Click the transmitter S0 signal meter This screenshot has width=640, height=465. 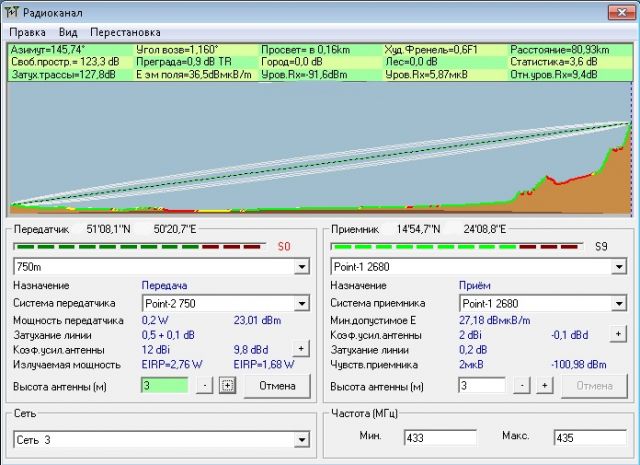pos(139,247)
